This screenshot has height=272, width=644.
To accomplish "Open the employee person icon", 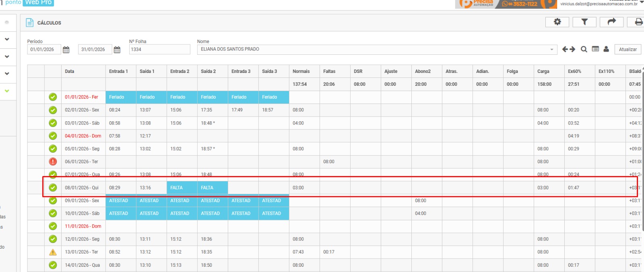I will [606, 49].
